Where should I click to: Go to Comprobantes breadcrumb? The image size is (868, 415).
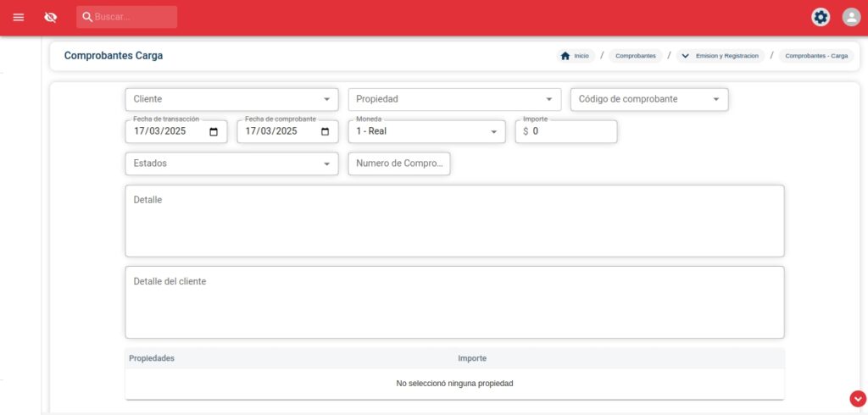coord(635,56)
